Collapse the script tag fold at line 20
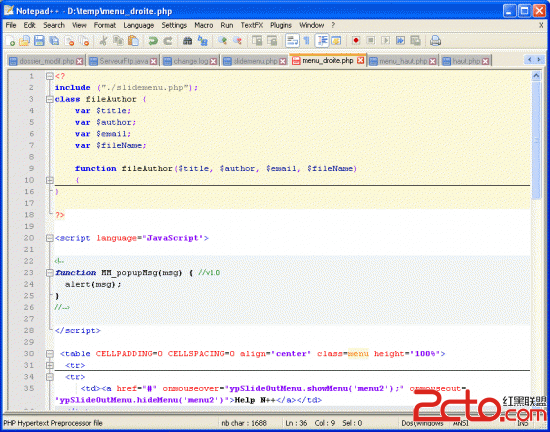This screenshot has width=550, height=432. point(50,238)
